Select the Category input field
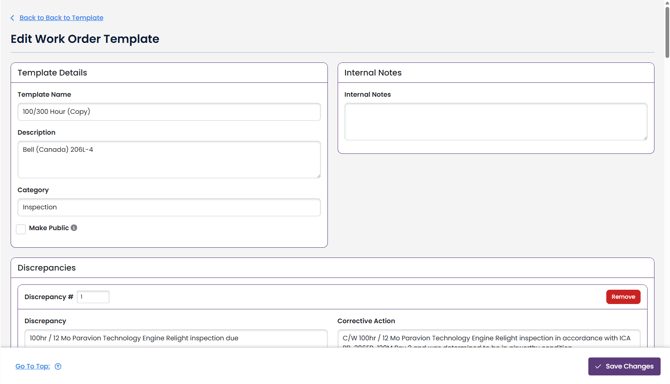 tap(169, 207)
